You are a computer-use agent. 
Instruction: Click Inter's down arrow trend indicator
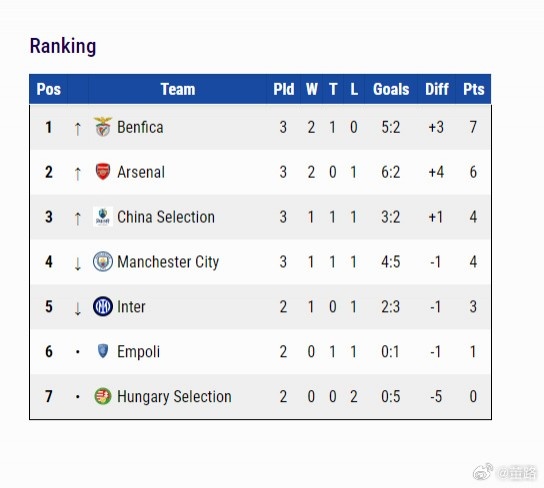pos(78,308)
